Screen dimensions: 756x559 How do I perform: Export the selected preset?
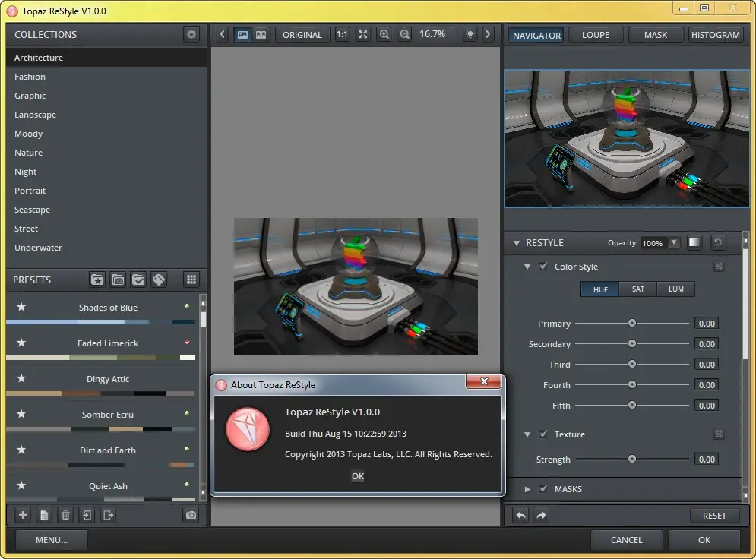108,515
